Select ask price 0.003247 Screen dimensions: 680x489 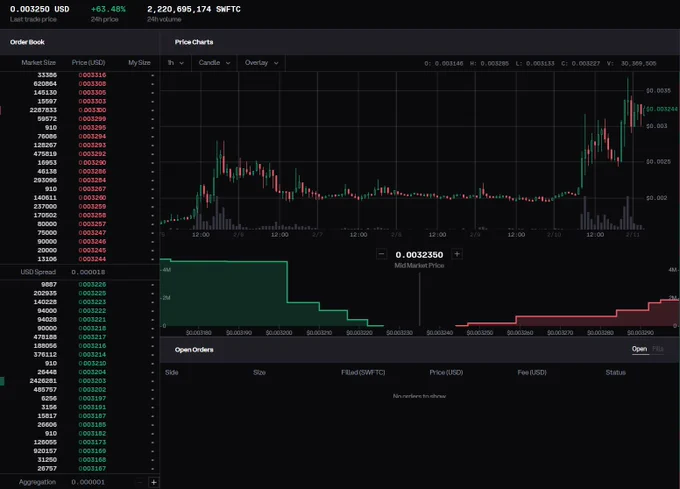(92, 233)
